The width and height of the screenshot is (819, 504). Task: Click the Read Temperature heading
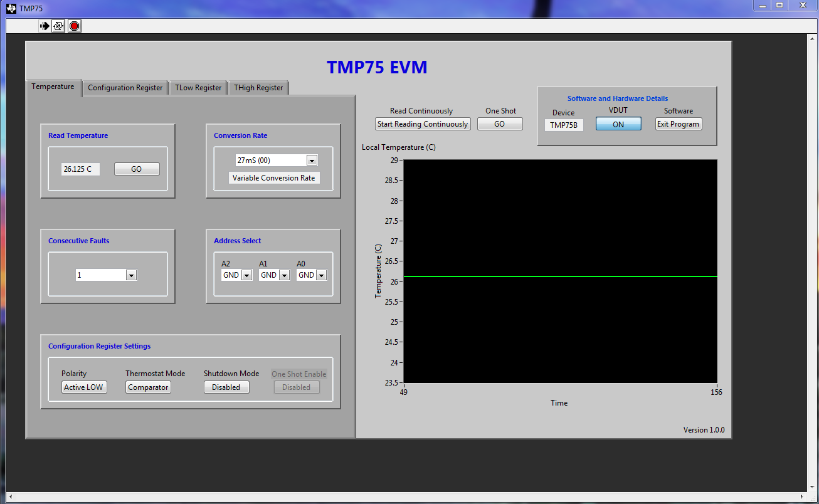pos(78,135)
